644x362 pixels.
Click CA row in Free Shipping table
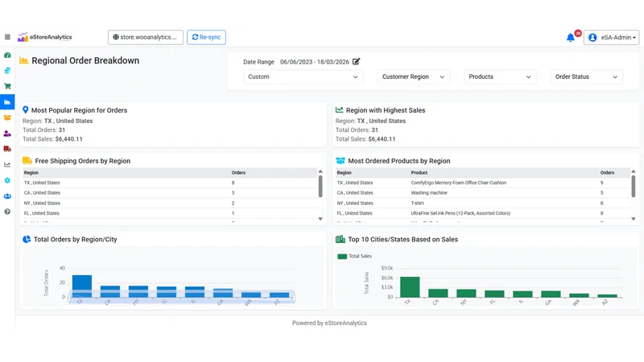point(171,193)
